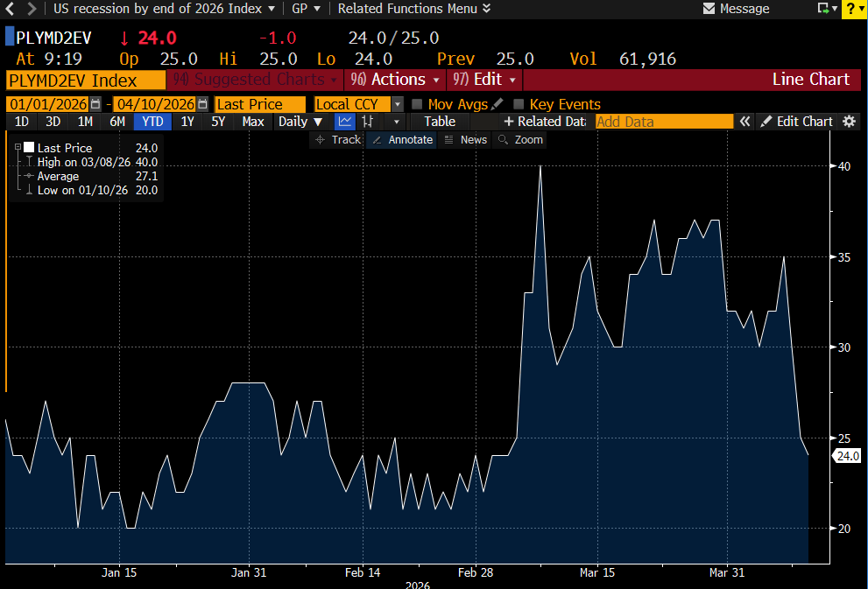Go back with the left arrow icon
Screen dimensions: 868x589
tap(10, 8)
